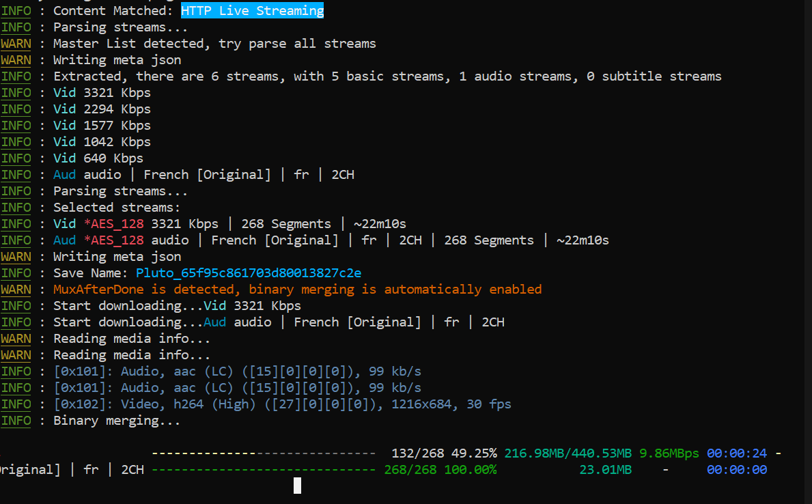Image resolution: width=812 pixels, height=504 pixels.
Task: Click '268/268 100.00%' progress counter
Action: [440, 470]
